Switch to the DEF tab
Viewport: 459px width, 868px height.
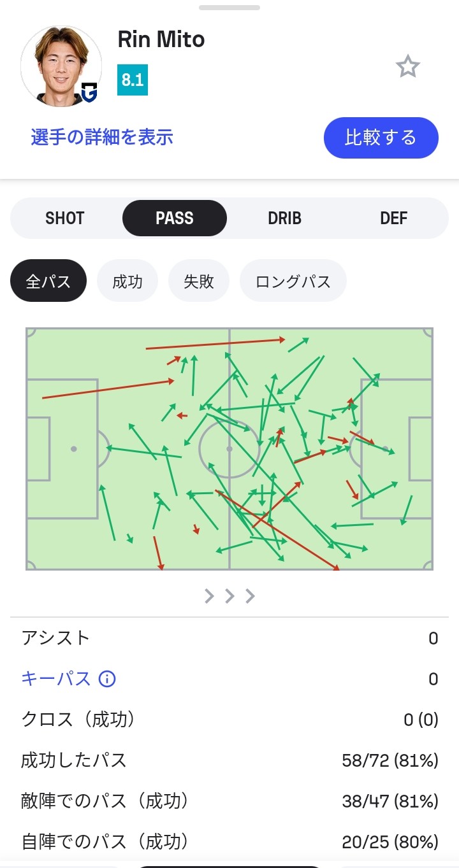pyautogui.click(x=393, y=218)
